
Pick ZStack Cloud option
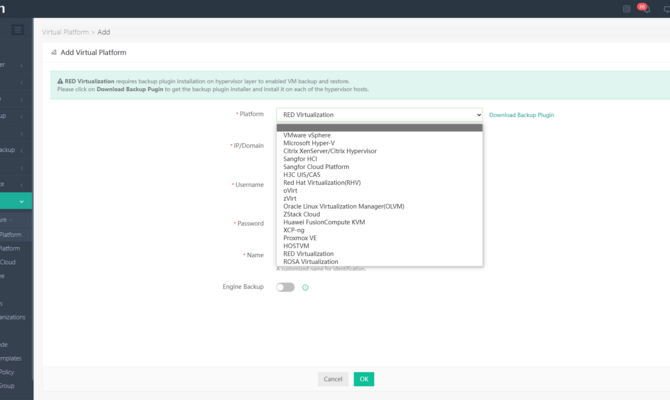[379, 214]
